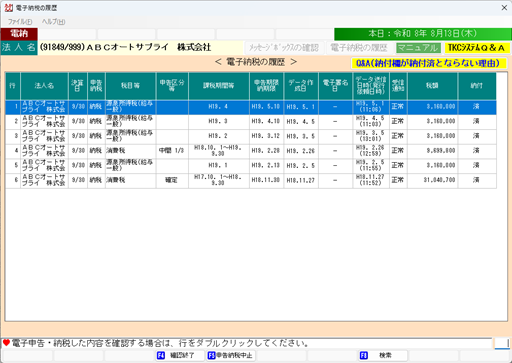
Task: Open the green マニュアル button
Action: point(418,48)
